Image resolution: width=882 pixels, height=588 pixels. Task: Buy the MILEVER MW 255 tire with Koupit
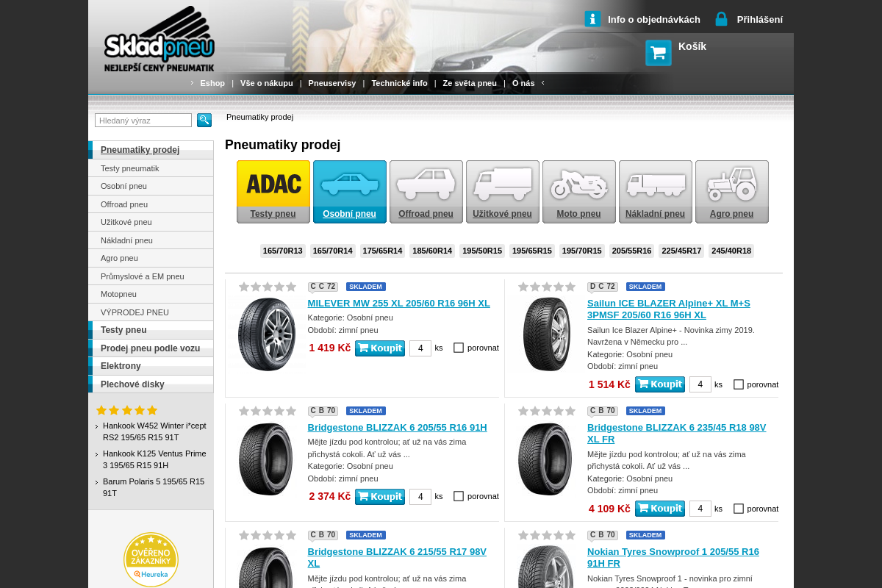coord(379,348)
